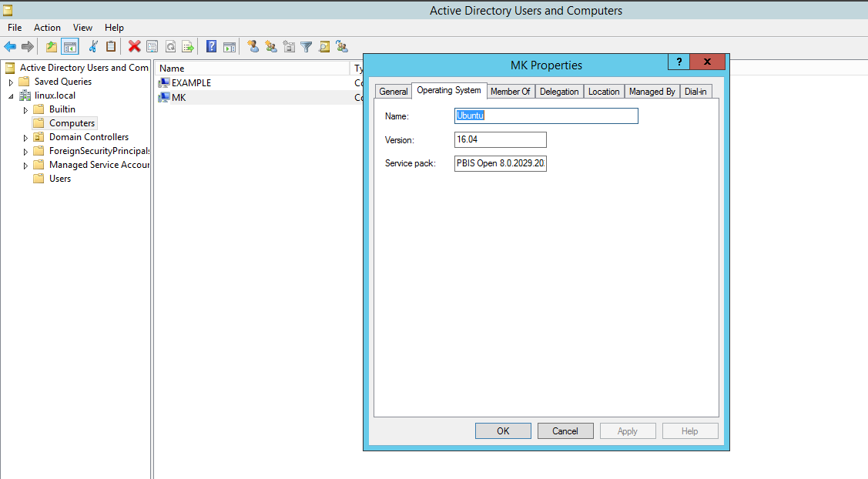This screenshot has height=479, width=868.
Task: Expand the Builtin container in the tree
Action: (x=24, y=109)
